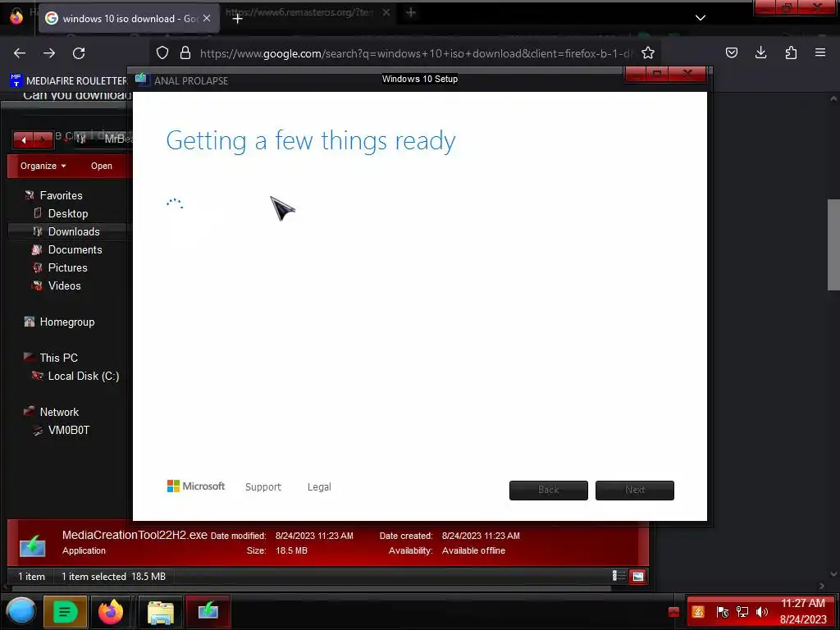Click the volume speaker tray icon
This screenshot has width=840, height=630.
click(762, 612)
